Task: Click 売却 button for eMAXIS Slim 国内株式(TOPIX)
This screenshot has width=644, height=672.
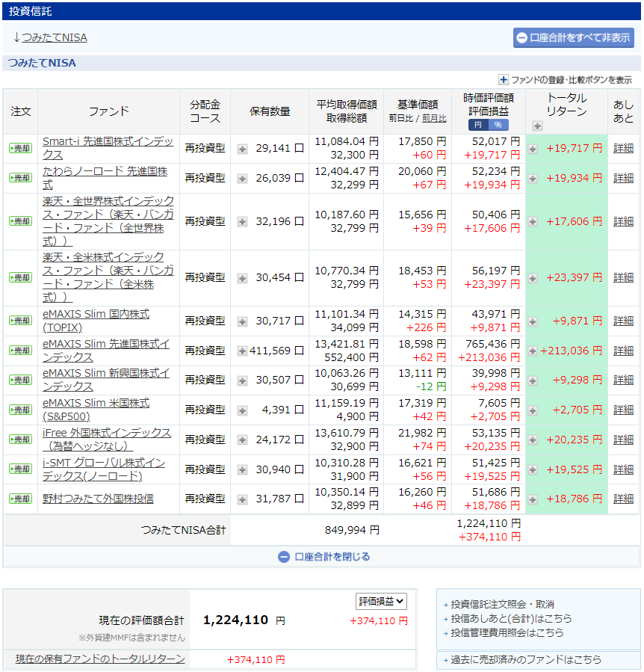Action: click(21, 321)
